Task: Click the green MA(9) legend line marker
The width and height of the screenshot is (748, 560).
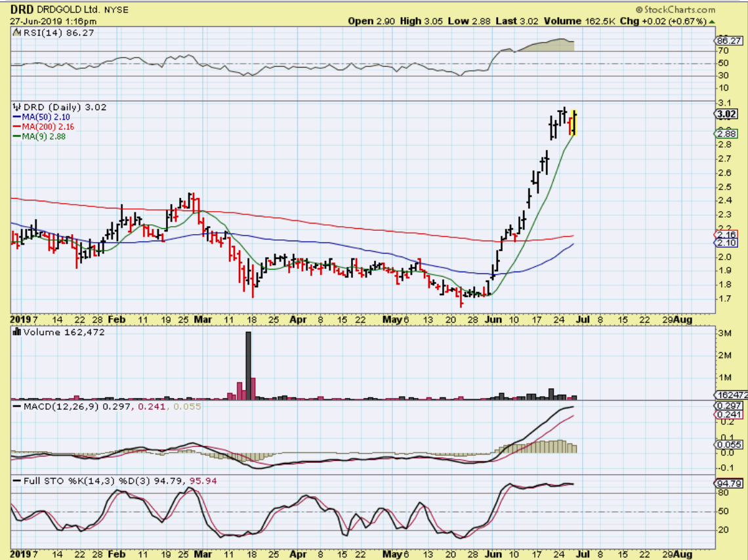Action: coord(16,136)
